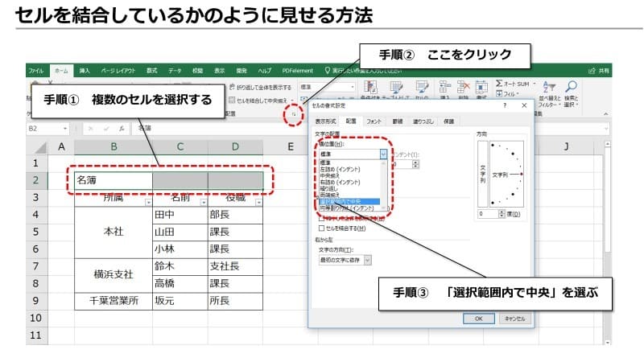Viewport: 644px width, 362px height.
Task: Click cell containing 鈴木
Action: tap(180, 266)
